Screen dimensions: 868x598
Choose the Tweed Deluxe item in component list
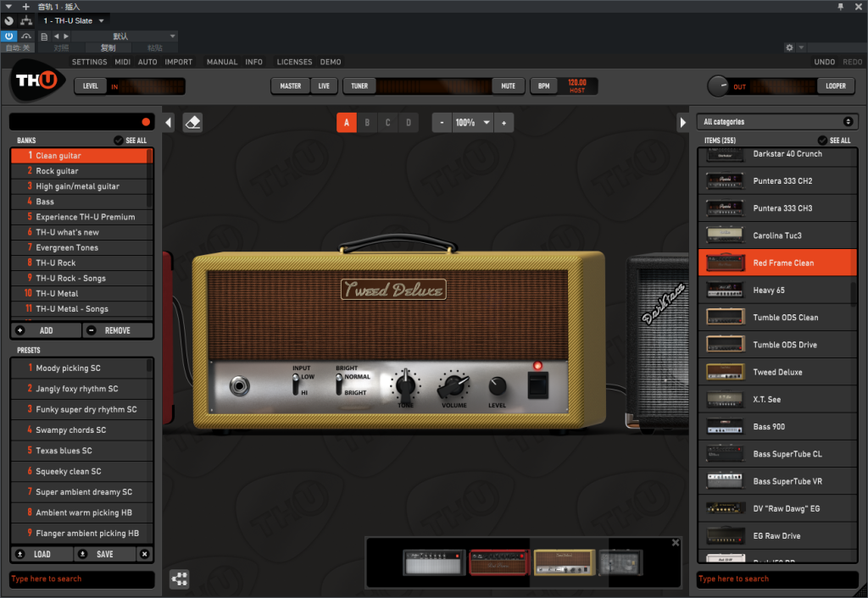(777, 373)
